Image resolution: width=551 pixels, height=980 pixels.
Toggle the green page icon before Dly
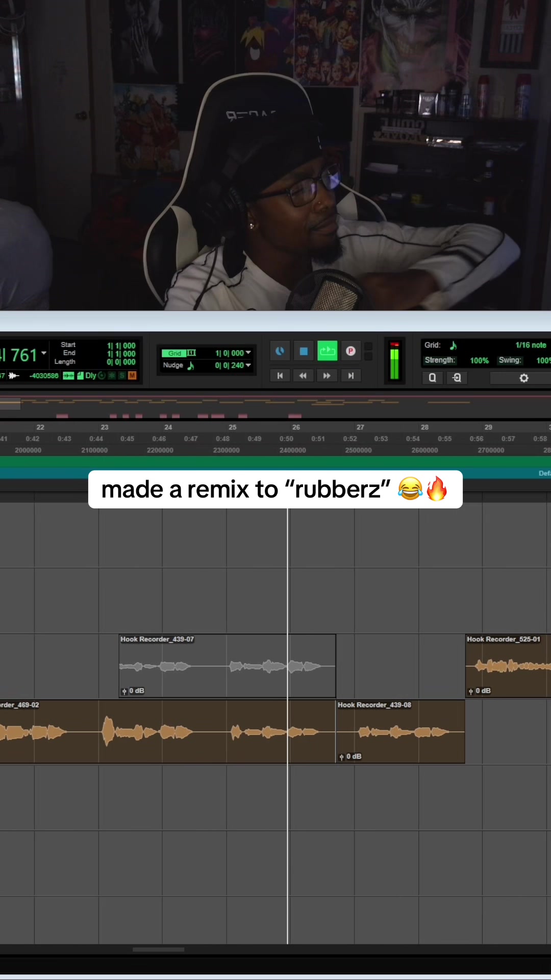tap(80, 376)
